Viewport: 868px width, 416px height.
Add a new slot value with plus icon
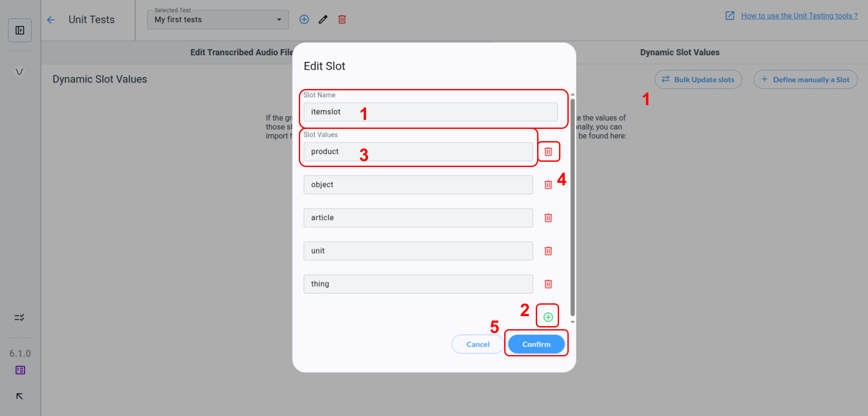pyautogui.click(x=548, y=317)
